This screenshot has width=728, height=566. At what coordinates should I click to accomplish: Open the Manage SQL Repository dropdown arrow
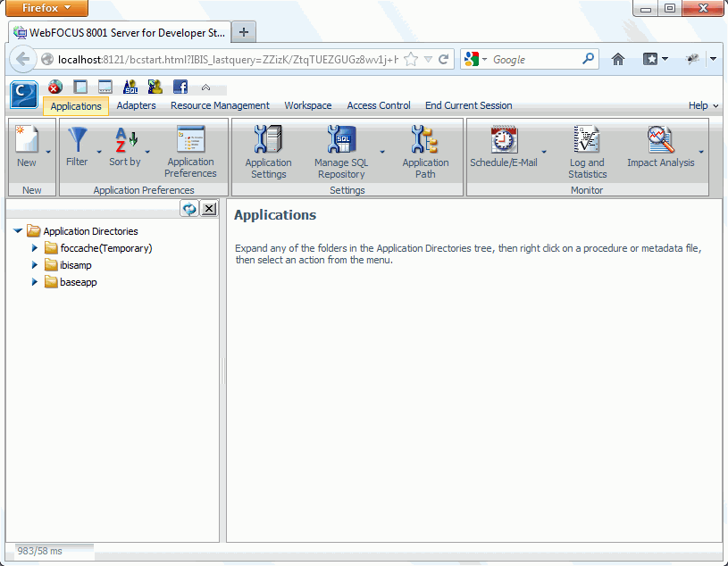click(x=382, y=152)
